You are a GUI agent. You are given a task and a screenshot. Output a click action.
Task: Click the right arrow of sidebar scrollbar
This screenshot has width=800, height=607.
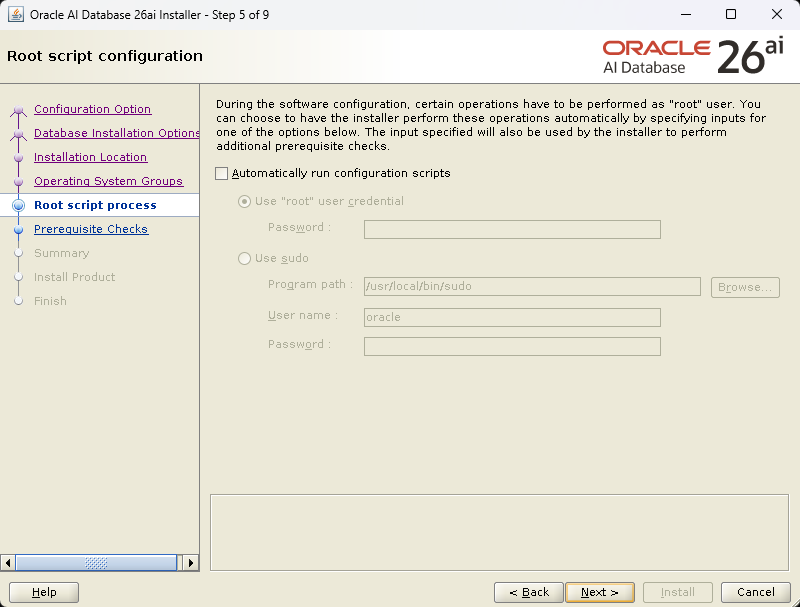pyautogui.click(x=191, y=563)
